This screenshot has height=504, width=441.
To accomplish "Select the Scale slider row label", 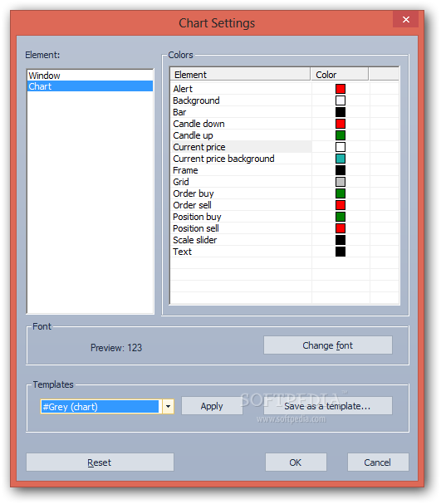I will pyautogui.click(x=195, y=240).
